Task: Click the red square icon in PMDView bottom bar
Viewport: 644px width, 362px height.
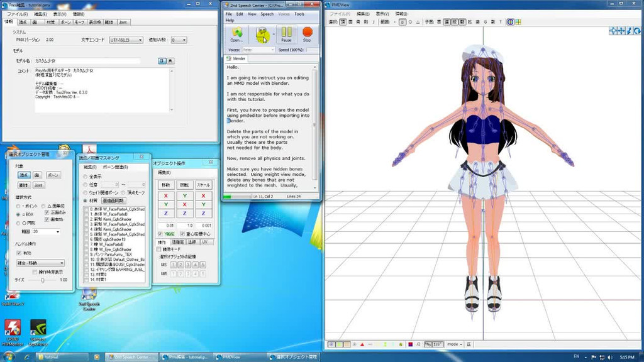Action: click(x=410, y=344)
